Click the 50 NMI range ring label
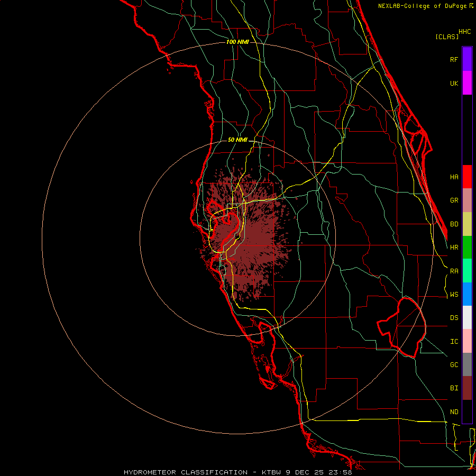Screen dimensions: 476x476 237,140
